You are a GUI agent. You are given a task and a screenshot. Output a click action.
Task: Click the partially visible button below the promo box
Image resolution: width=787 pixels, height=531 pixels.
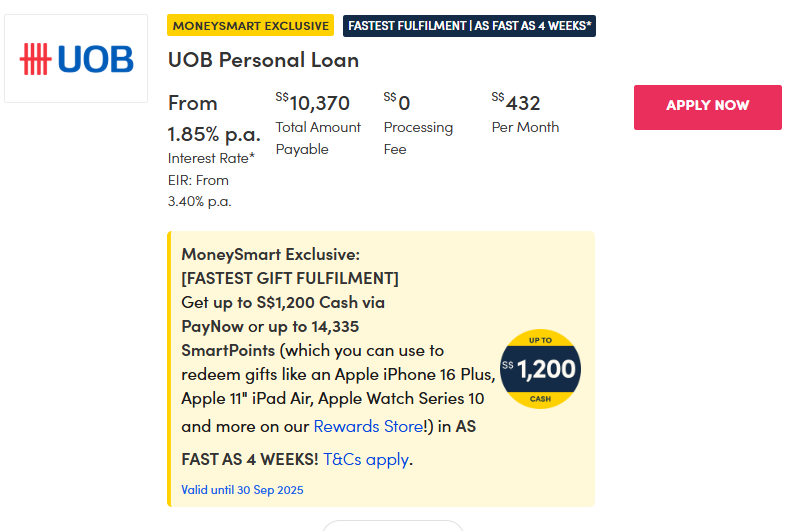[x=392, y=526]
